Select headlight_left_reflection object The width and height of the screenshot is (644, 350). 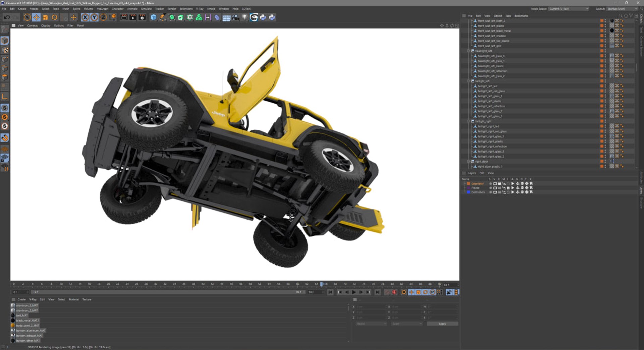(x=492, y=71)
